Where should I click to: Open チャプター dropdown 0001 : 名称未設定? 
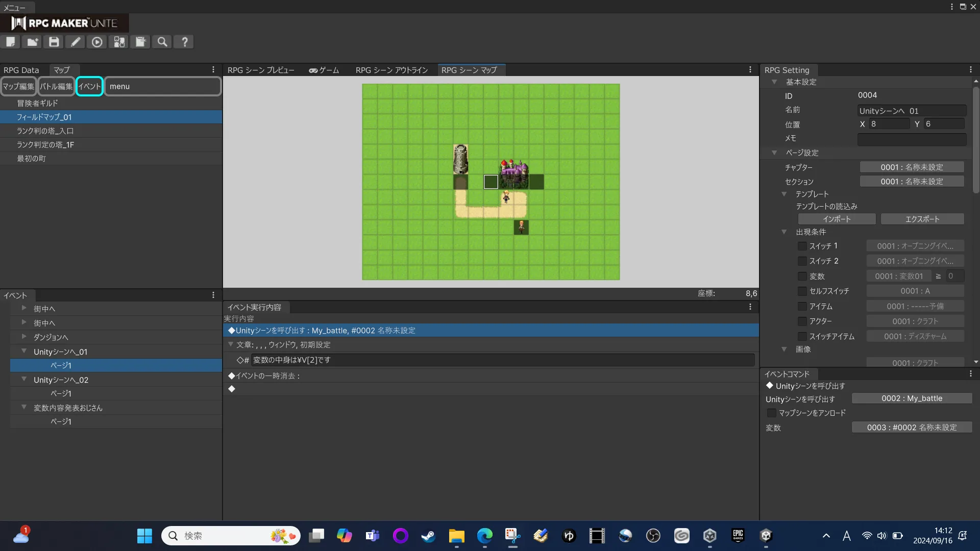[912, 167]
